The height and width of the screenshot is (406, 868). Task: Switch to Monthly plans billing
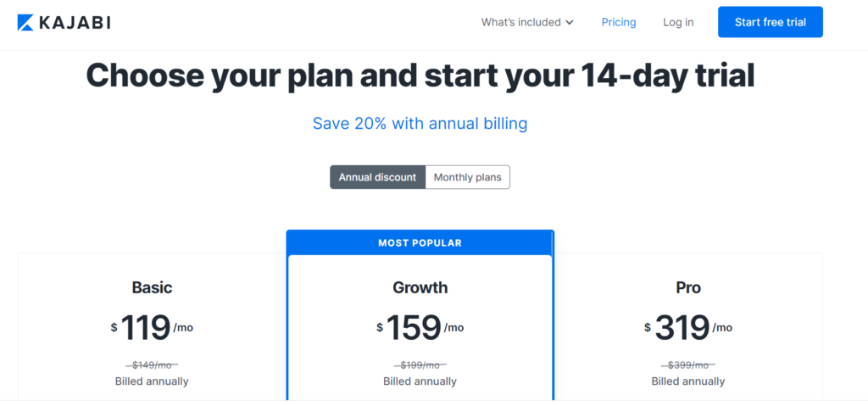coord(468,177)
